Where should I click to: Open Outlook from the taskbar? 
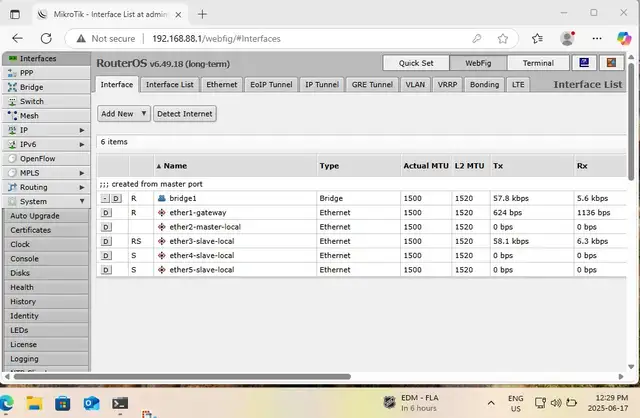click(91, 403)
